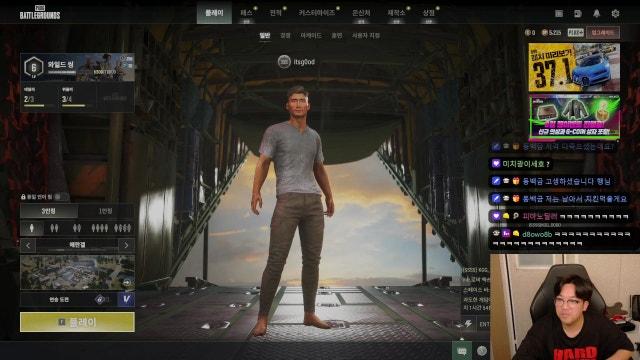Select the four-player squad icon
The image size is (640, 360).
[x=99, y=228]
